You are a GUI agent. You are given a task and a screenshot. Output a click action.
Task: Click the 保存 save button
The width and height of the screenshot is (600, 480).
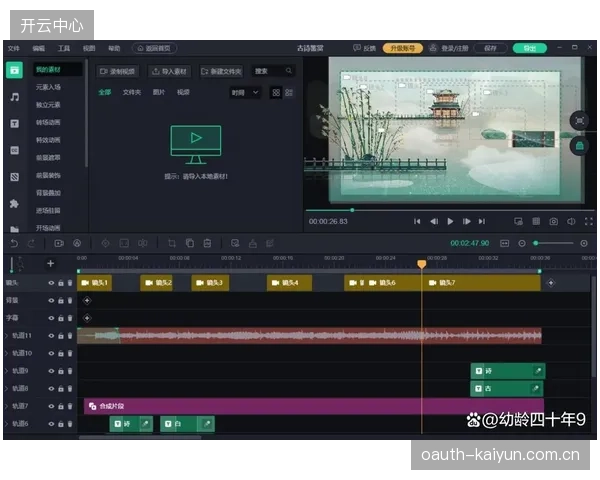point(490,48)
